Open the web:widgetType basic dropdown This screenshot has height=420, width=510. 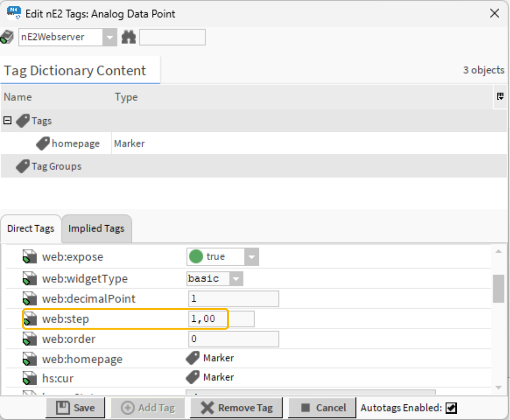coord(236,278)
